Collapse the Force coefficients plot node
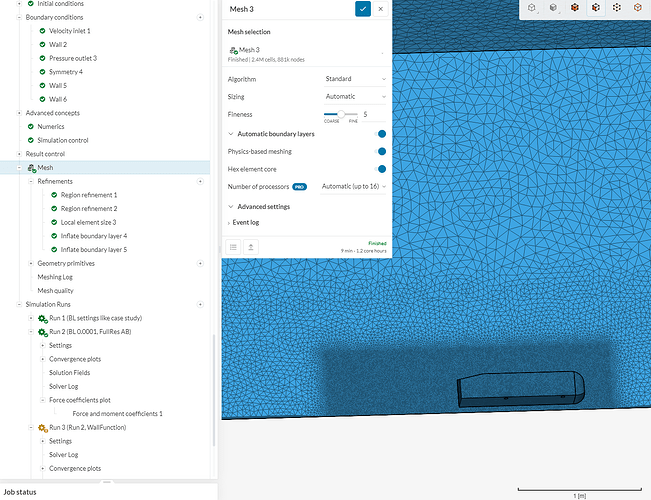 coord(42,400)
